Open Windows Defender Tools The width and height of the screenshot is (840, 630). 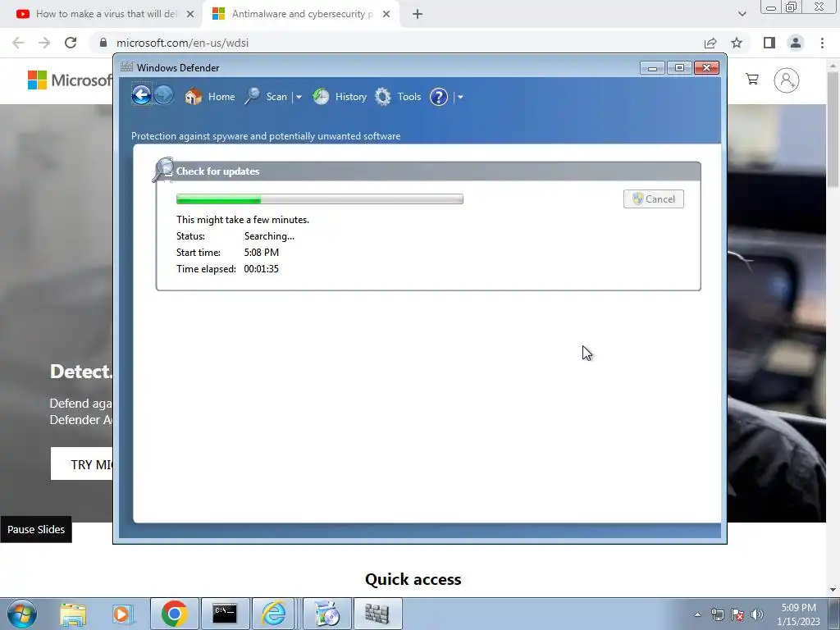[x=398, y=97]
